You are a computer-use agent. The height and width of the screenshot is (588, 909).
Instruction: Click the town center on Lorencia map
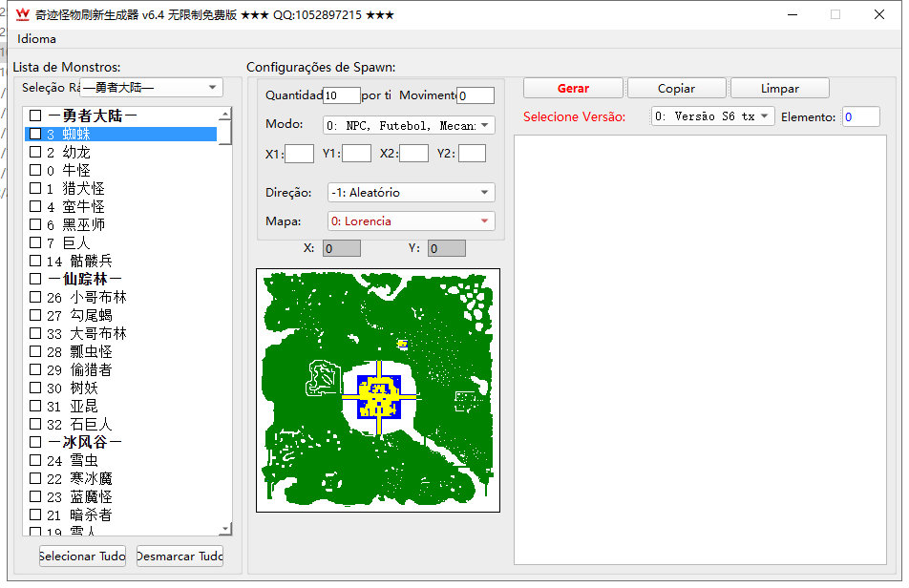tap(378, 397)
